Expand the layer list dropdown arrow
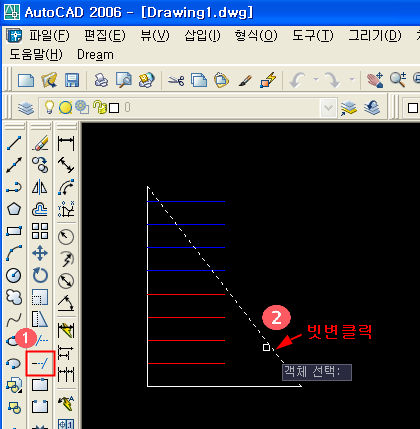 click(x=328, y=108)
